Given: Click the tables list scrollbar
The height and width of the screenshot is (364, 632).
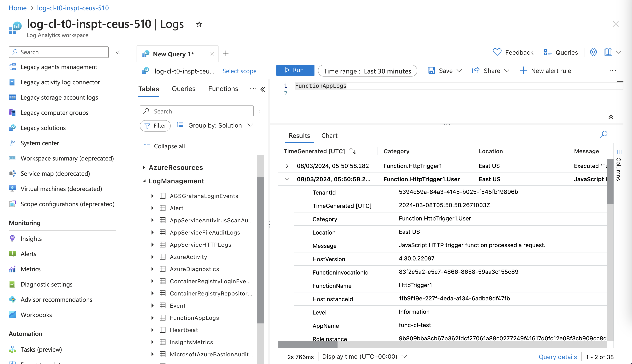Looking at the screenshot, I should (x=260, y=250).
